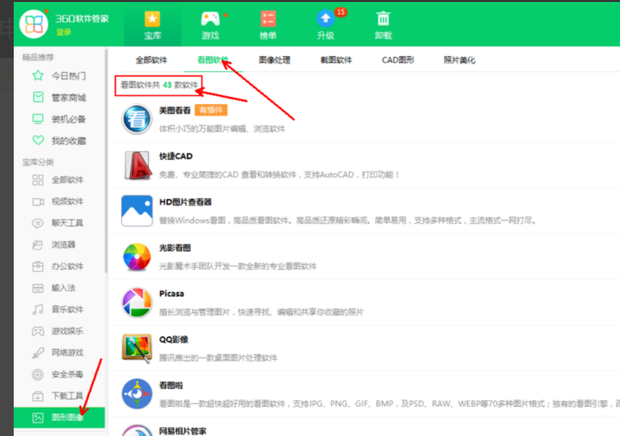Open the 榜单 ranking tab
The image size is (620, 436).
click(268, 25)
